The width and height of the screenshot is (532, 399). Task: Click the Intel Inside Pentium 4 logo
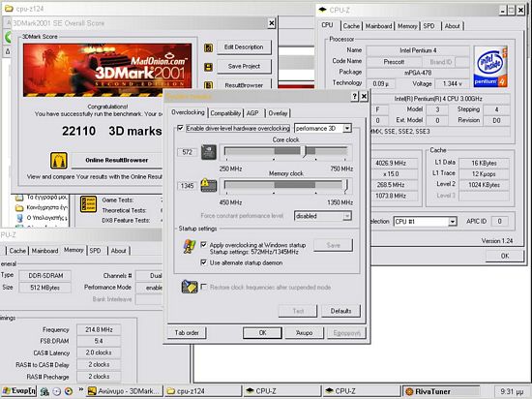[x=490, y=66]
